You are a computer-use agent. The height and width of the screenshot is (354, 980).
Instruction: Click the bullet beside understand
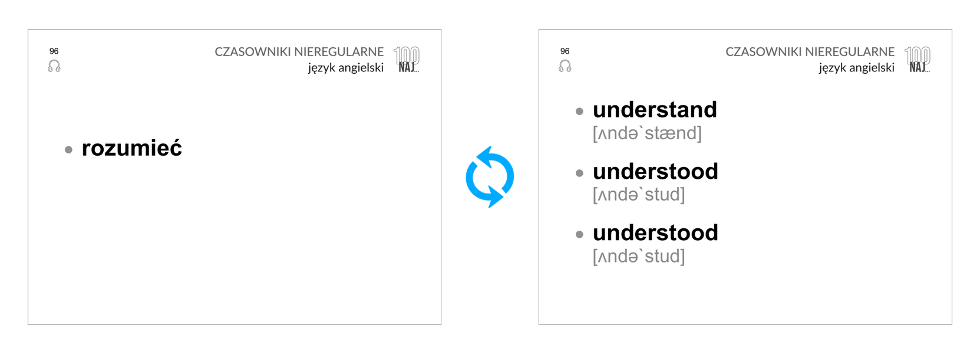coord(579,112)
